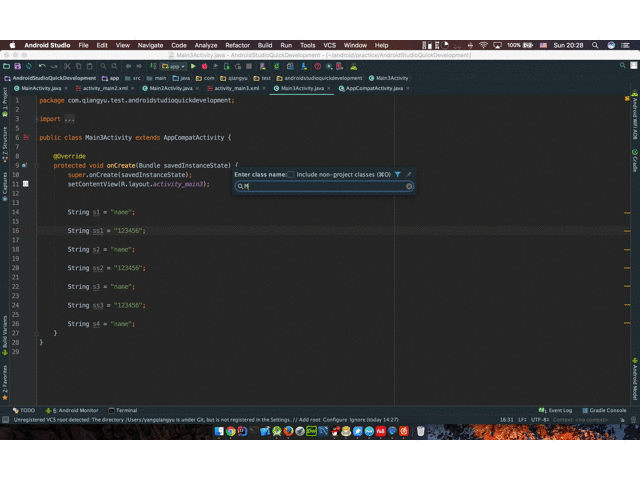Open the Terminal tool window

click(x=123, y=410)
